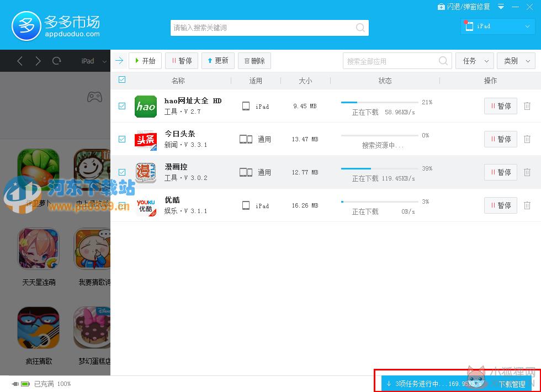Click the 漫画控 progress bar at 39%

pyautogui.click(x=380, y=169)
